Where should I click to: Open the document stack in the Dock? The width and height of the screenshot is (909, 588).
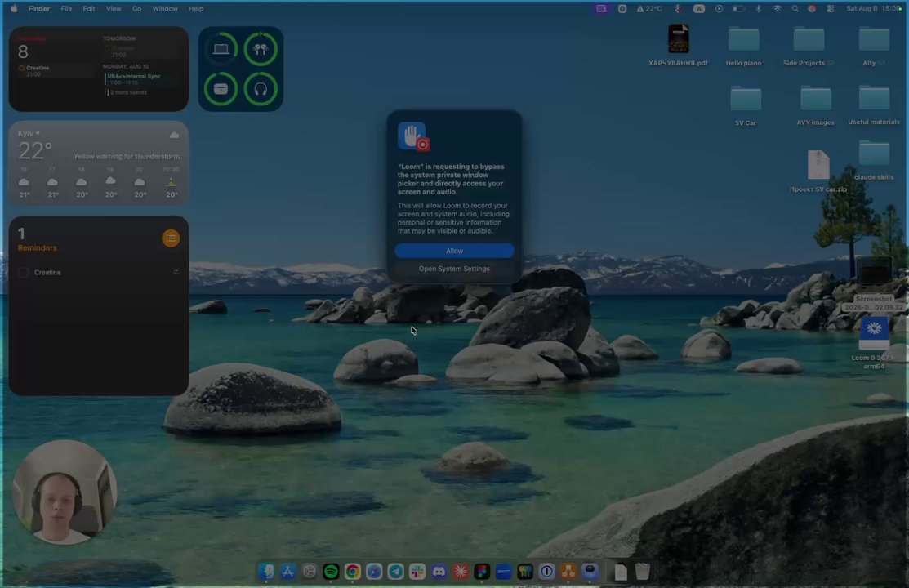click(621, 572)
